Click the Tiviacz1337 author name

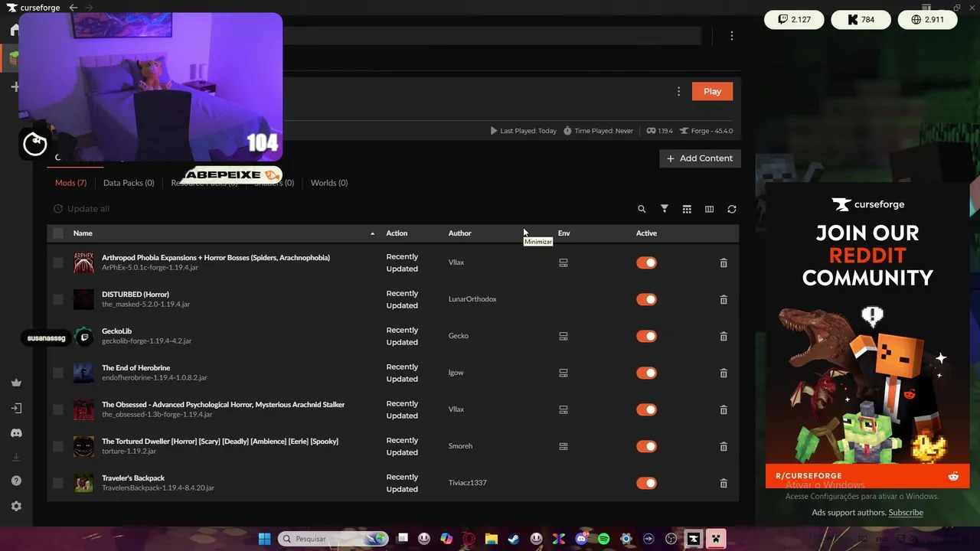(x=468, y=483)
